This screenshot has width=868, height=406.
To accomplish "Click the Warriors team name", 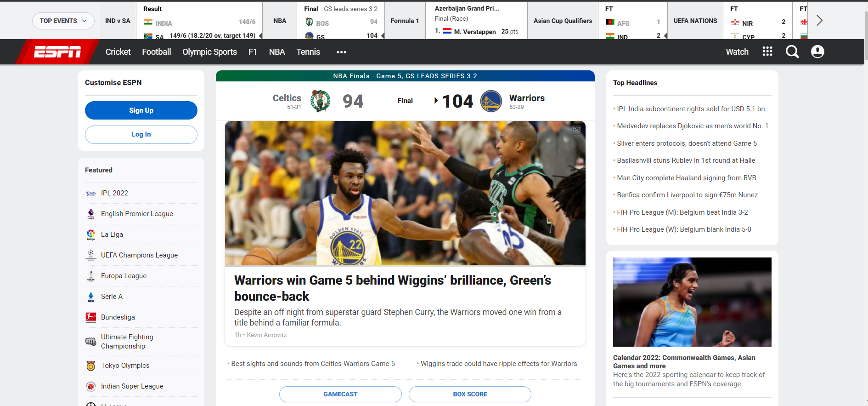I will point(527,98).
